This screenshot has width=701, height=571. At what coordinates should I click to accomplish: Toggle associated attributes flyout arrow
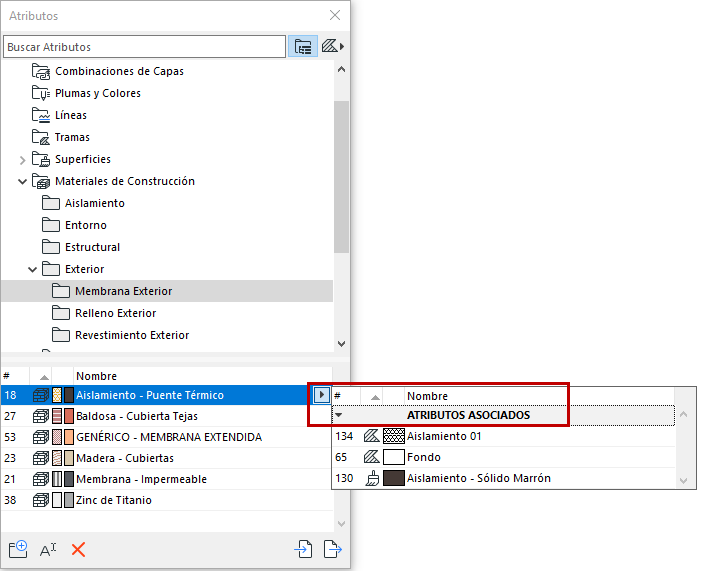pos(321,395)
